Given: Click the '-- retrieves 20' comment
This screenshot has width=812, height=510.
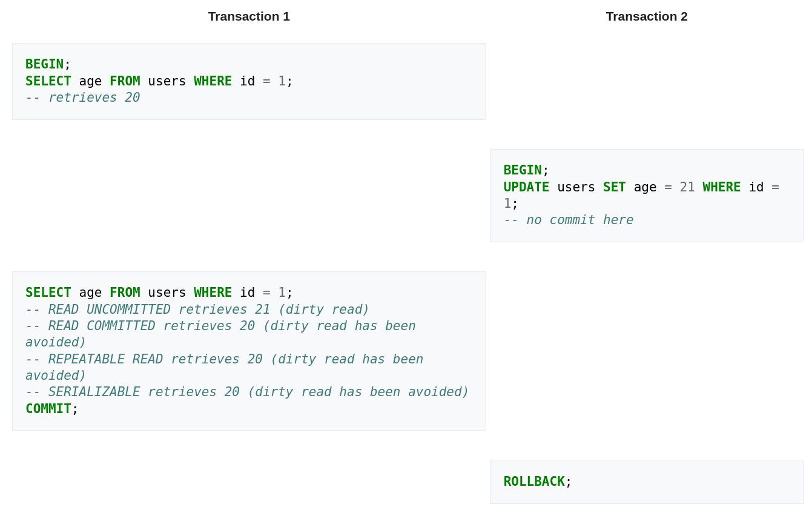Looking at the screenshot, I should [82, 98].
